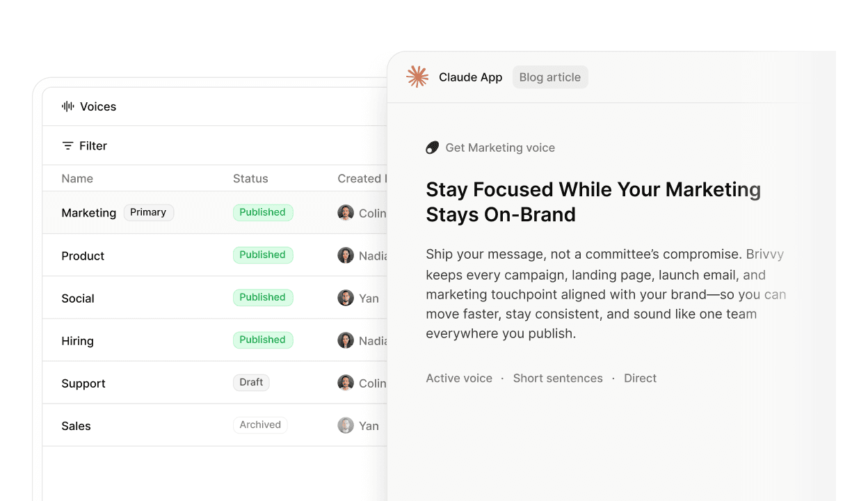
Task: Click Nadia's avatar in Hiring row
Action: tap(346, 340)
